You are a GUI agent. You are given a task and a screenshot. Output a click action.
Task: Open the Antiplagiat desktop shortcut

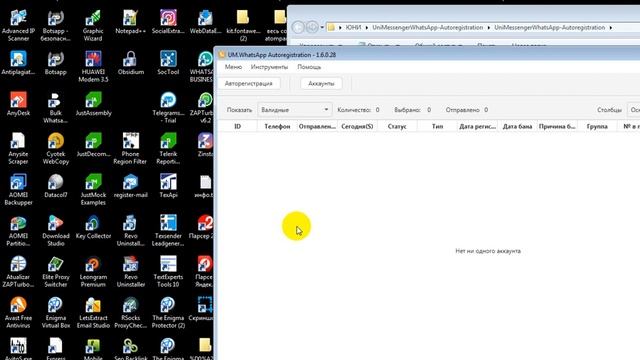pyautogui.click(x=18, y=63)
